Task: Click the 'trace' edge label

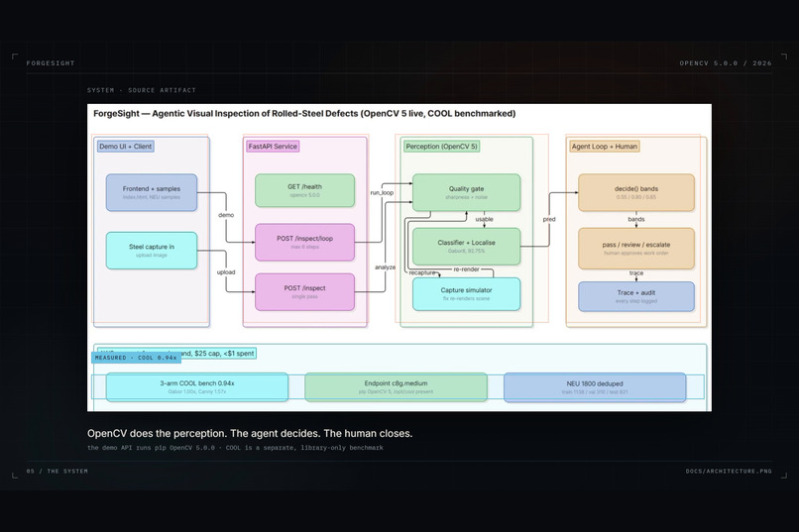Action: (636, 272)
